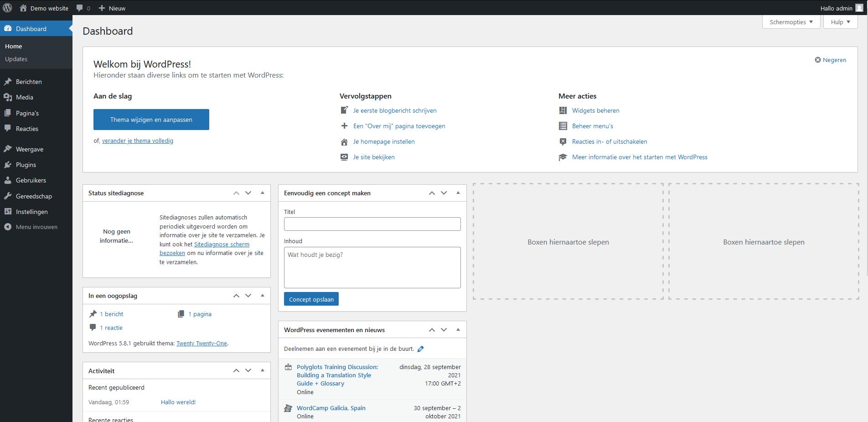Screen dimensions: 868x422
Task: Click the Plugins plug icon
Action: pos(8,165)
